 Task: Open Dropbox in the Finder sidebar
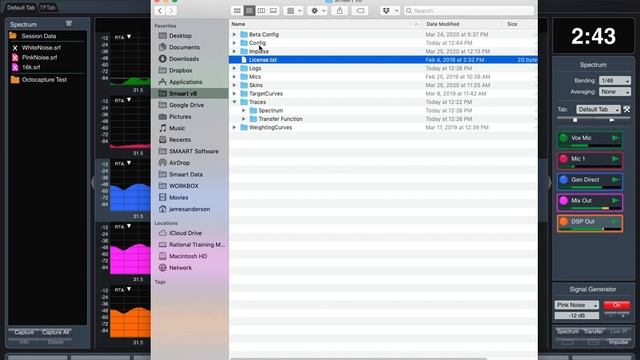pyautogui.click(x=180, y=70)
